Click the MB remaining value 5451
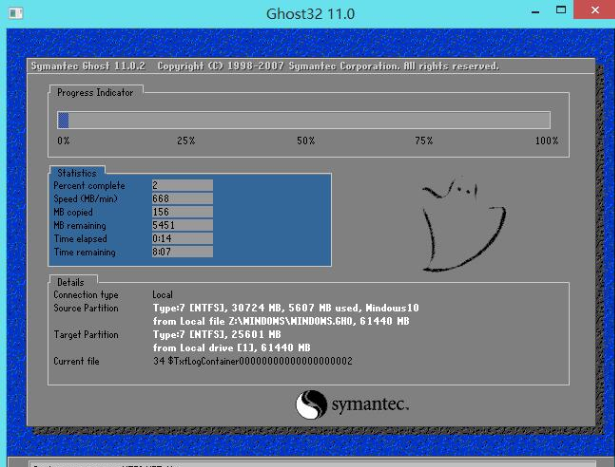Viewport: 615px width, 467px height. 181,225
